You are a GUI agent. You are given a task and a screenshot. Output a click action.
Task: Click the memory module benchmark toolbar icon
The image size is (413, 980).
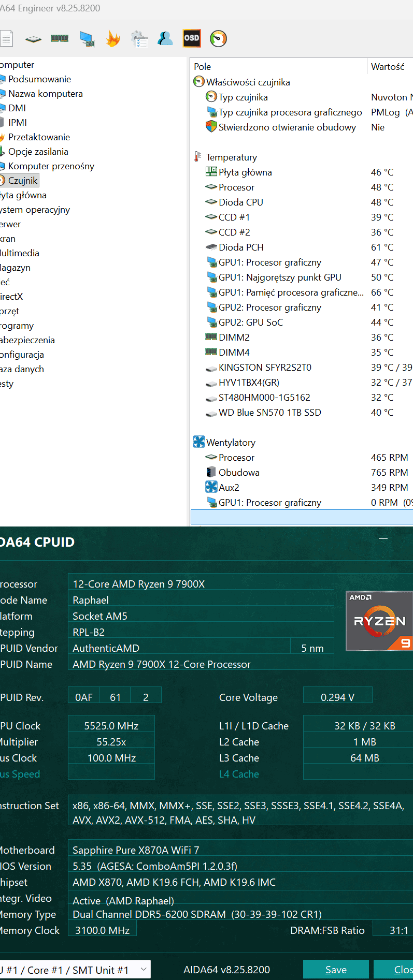pyautogui.click(x=60, y=38)
